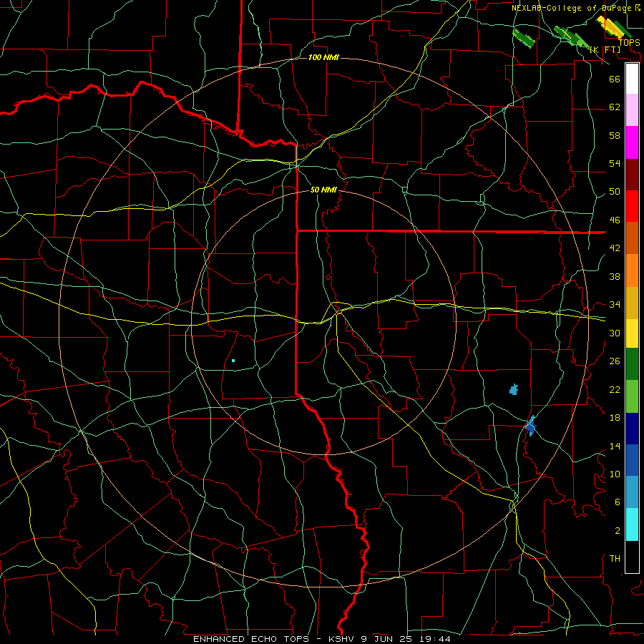Image resolution: width=644 pixels, height=644 pixels.
Task: Click the '100 NMI' range ring label
Action: click(x=323, y=57)
